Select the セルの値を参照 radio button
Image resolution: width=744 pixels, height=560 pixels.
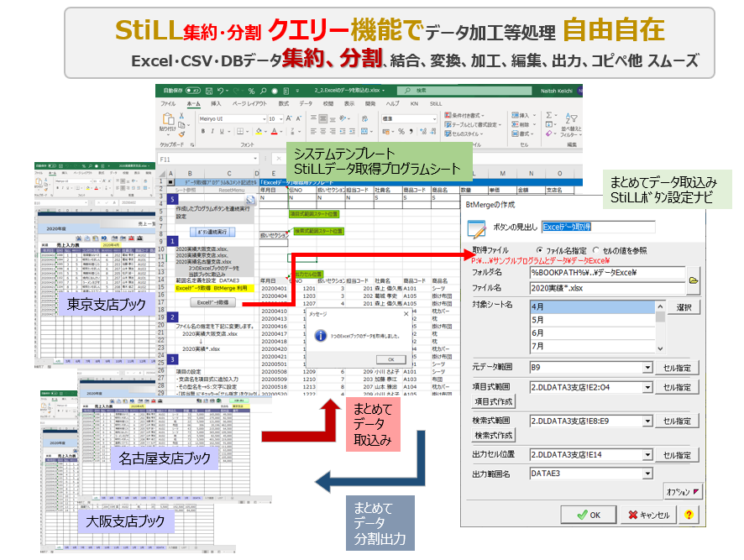click(596, 250)
